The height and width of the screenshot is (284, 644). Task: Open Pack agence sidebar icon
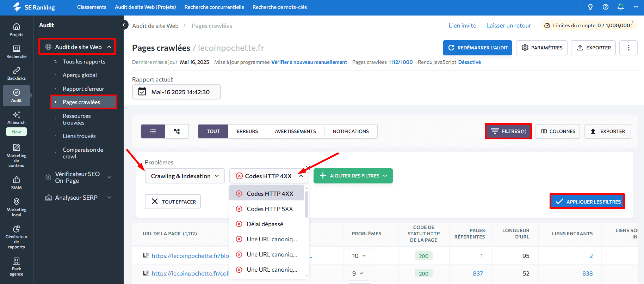coord(16,266)
